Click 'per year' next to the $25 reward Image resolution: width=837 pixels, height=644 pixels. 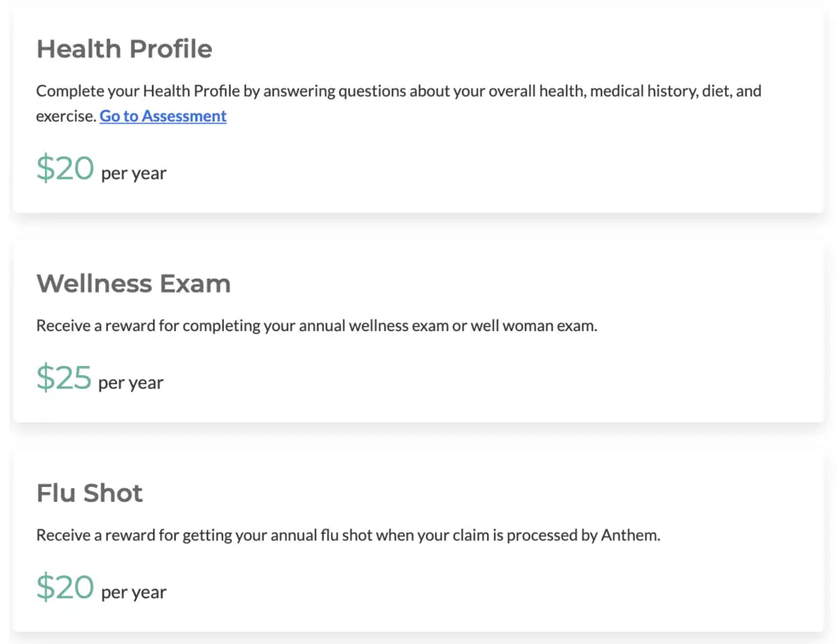pyautogui.click(x=132, y=382)
